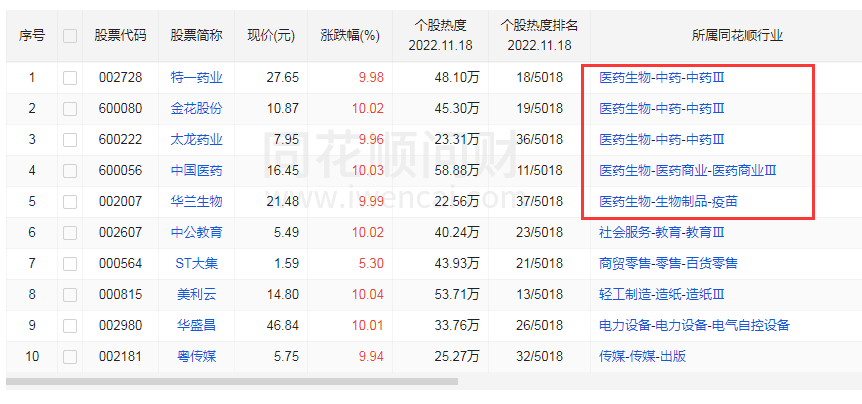Check the box for 特一药业 row
Image resolution: width=862 pixels, height=404 pixels.
pos(70,78)
